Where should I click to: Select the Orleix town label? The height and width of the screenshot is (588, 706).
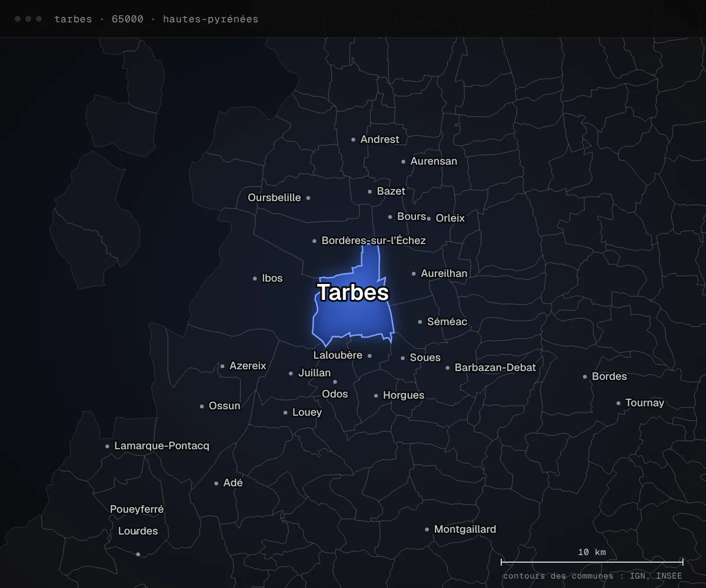[450, 218]
